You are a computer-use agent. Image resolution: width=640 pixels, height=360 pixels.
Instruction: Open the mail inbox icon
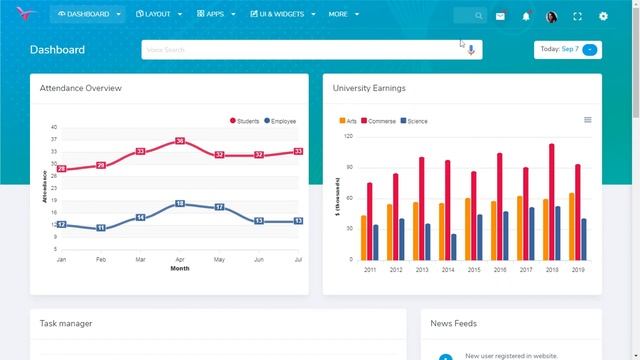[x=500, y=16]
